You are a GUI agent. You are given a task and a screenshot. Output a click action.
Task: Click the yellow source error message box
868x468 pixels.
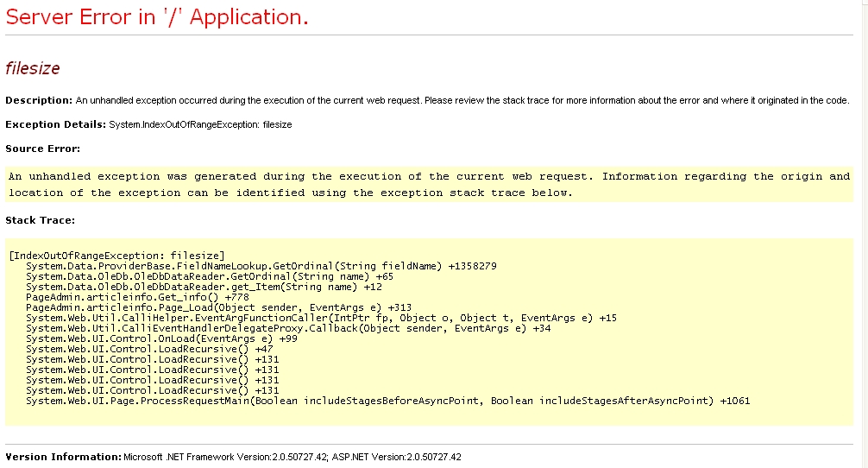click(x=429, y=184)
